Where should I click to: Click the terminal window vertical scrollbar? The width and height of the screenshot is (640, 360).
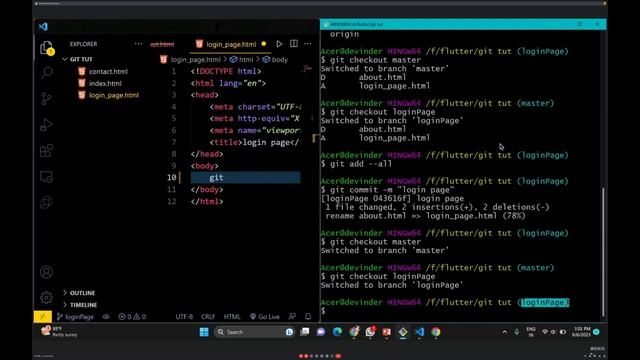[603, 251]
